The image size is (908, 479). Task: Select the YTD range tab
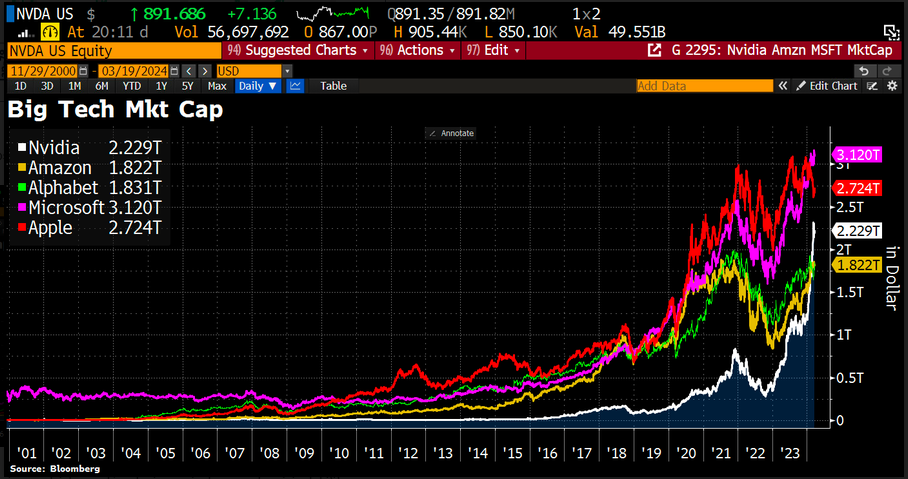131,86
